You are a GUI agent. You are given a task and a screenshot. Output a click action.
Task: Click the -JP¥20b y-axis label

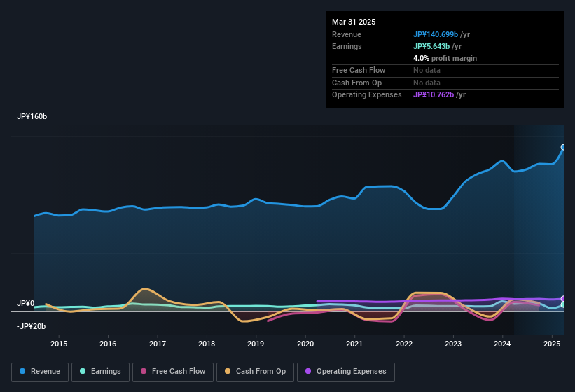[32, 326]
